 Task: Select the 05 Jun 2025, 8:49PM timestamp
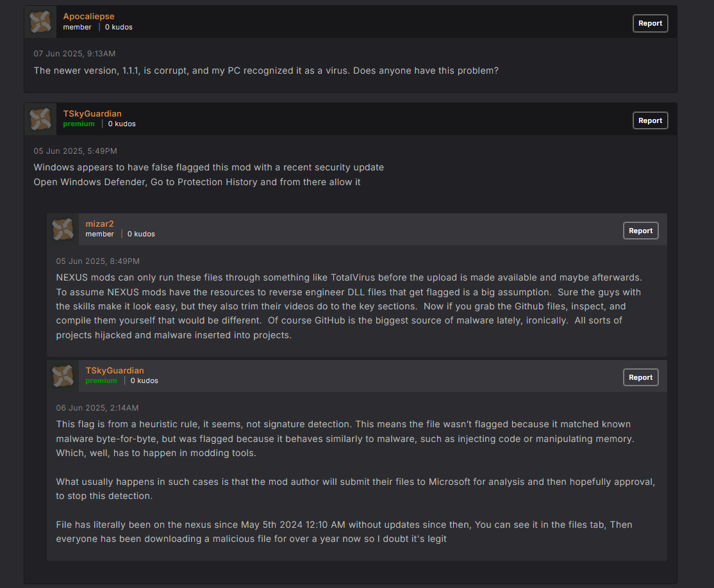point(97,261)
